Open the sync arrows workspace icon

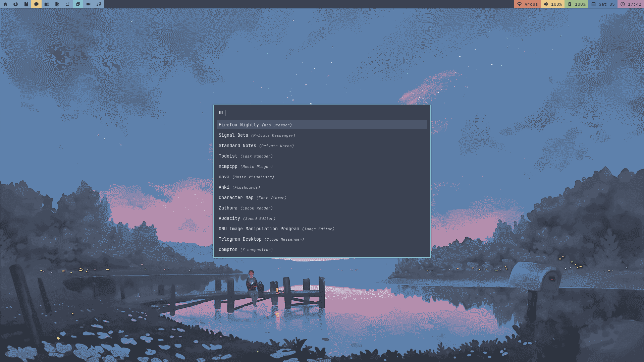pyautogui.click(x=67, y=4)
